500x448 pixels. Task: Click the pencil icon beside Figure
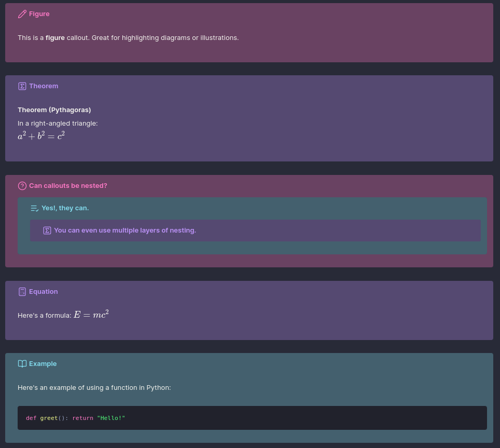[22, 14]
